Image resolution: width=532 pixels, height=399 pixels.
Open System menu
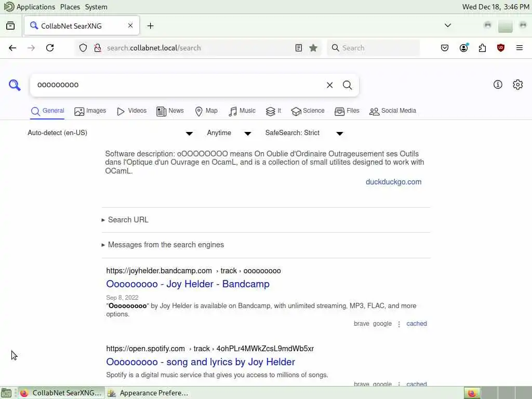(96, 7)
